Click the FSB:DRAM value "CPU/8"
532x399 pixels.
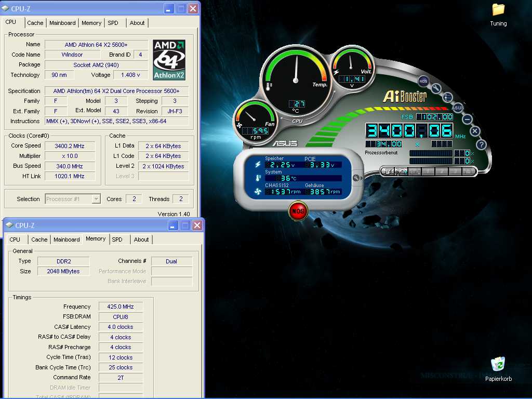click(121, 317)
